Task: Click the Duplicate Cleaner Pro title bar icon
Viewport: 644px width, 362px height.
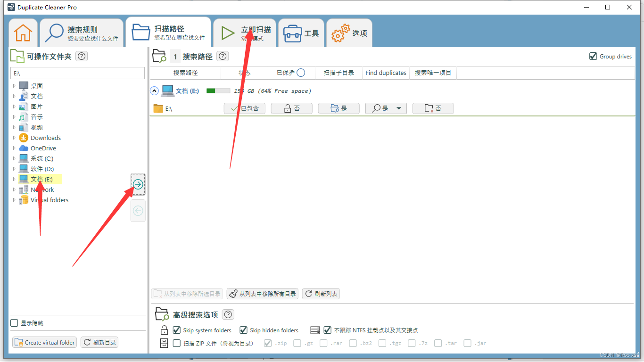Action: coord(11,7)
